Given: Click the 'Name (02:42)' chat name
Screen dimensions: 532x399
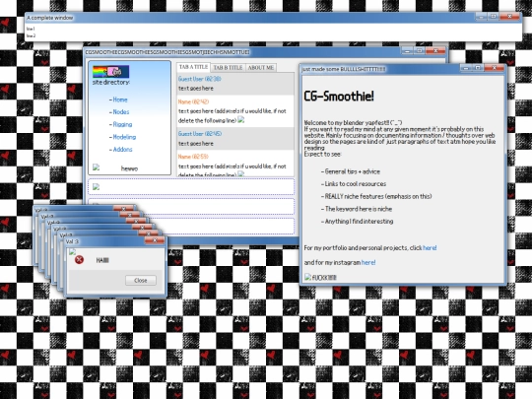Looking at the screenshot, I should point(193,101).
